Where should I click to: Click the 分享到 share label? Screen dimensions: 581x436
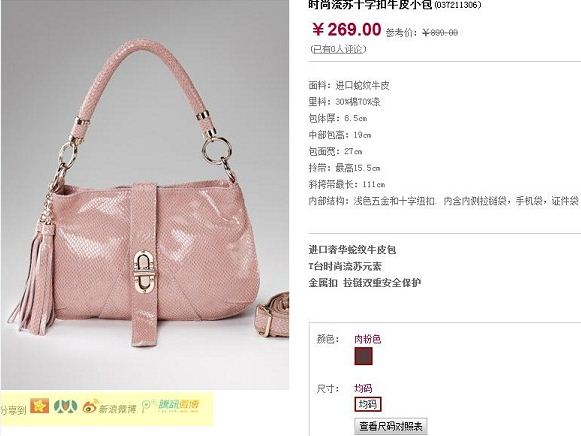pos(13,410)
